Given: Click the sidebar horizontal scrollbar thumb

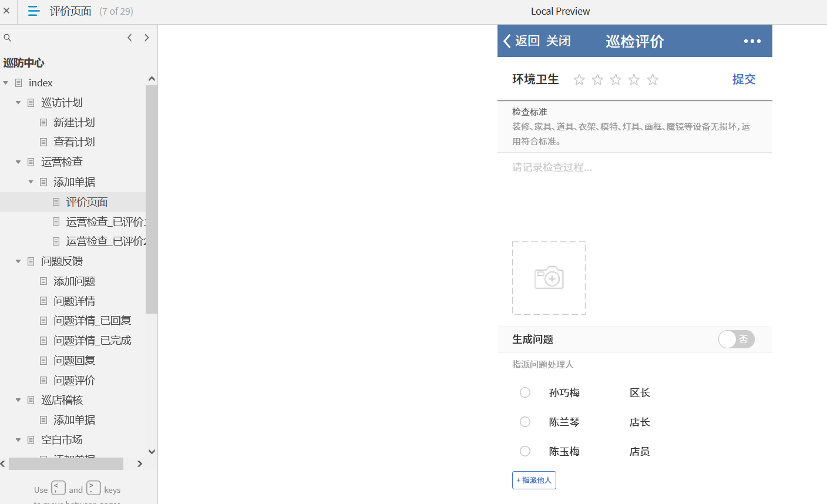Looking at the screenshot, I should click(66, 463).
